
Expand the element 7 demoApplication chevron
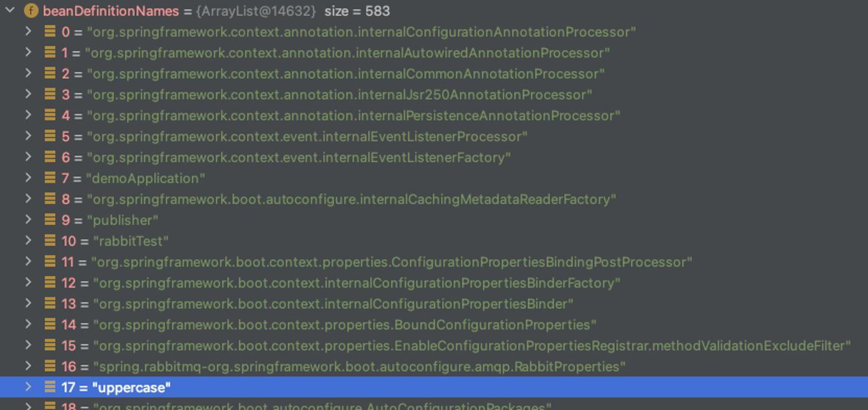(28, 177)
